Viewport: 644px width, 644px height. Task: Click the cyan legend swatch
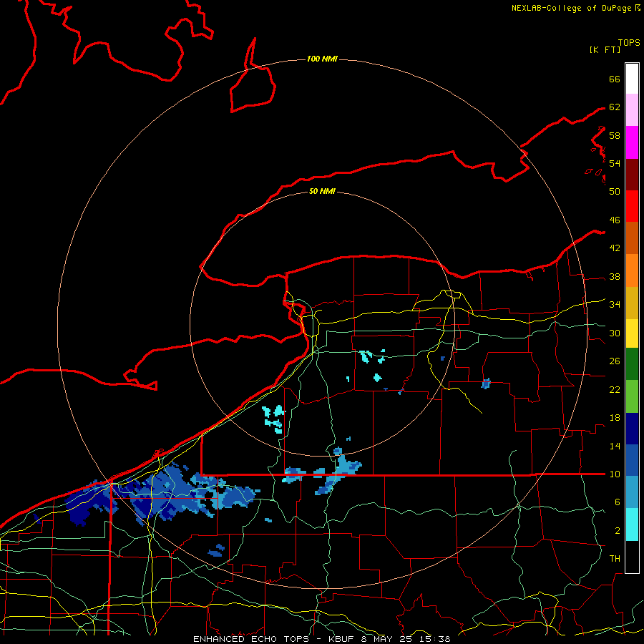tap(632, 525)
